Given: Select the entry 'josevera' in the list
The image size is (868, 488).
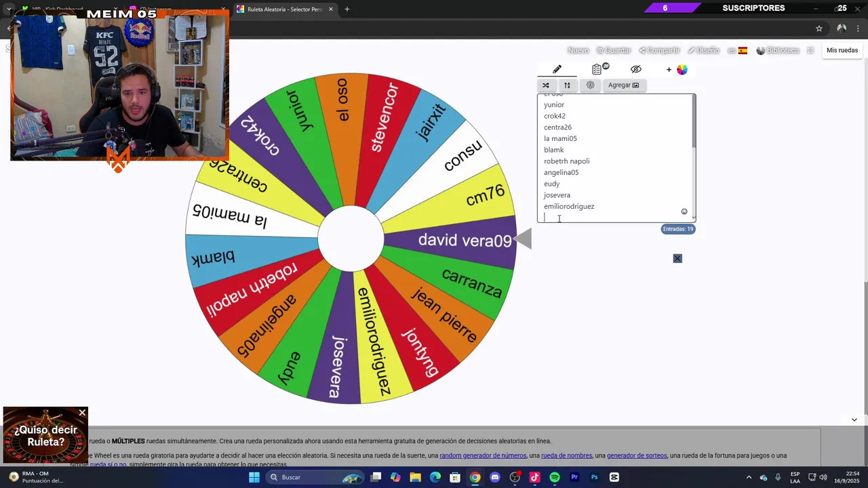Looking at the screenshot, I should 557,195.
